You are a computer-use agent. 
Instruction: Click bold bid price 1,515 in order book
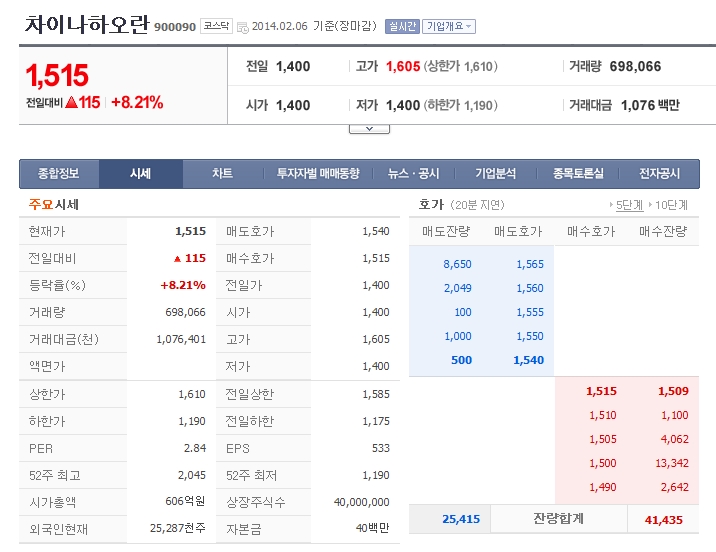click(x=601, y=391)
